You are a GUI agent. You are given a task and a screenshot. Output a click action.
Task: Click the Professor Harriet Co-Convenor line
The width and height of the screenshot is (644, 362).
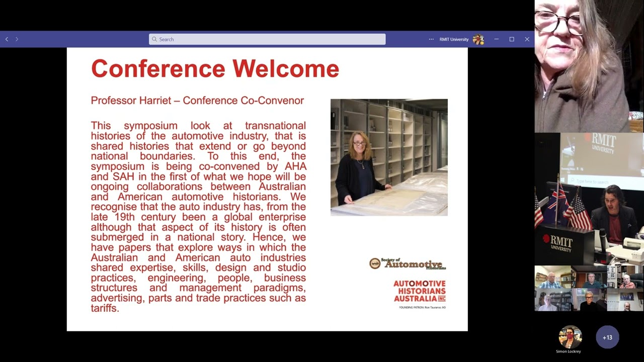click(x=197, y=101)
